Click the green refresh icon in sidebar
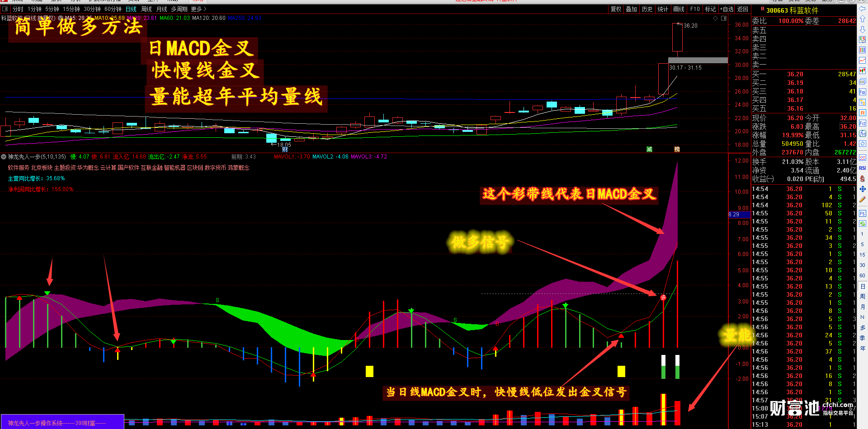 click(862, 224)
